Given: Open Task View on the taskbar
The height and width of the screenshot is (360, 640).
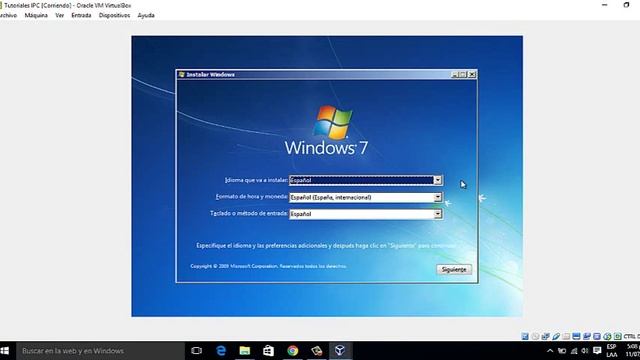Looking at the screenshot, I should tap(196, 351).
